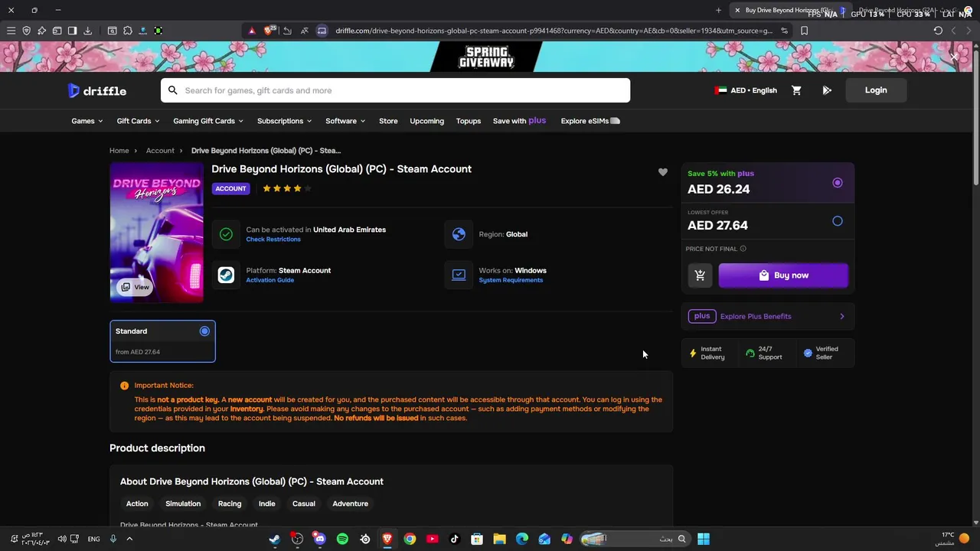
Task: Open a new tab with the plus icon
Action: pos(718,10)
